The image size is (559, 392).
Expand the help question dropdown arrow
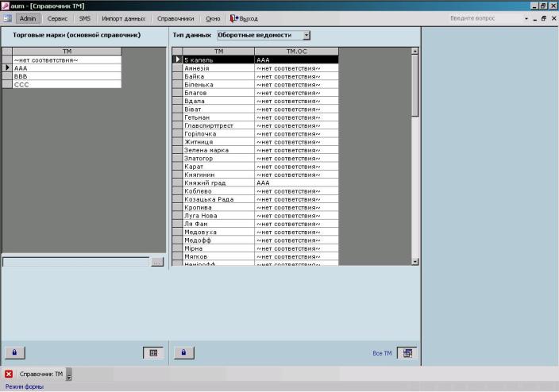point(526,18)
